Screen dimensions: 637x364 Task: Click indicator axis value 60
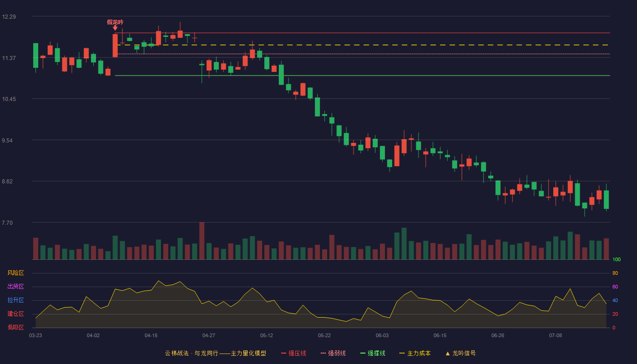[615, 287]
